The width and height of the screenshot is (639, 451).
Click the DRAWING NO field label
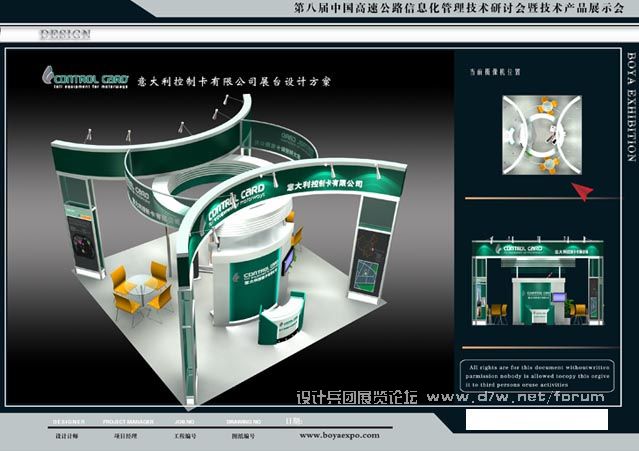click(246, 422)
